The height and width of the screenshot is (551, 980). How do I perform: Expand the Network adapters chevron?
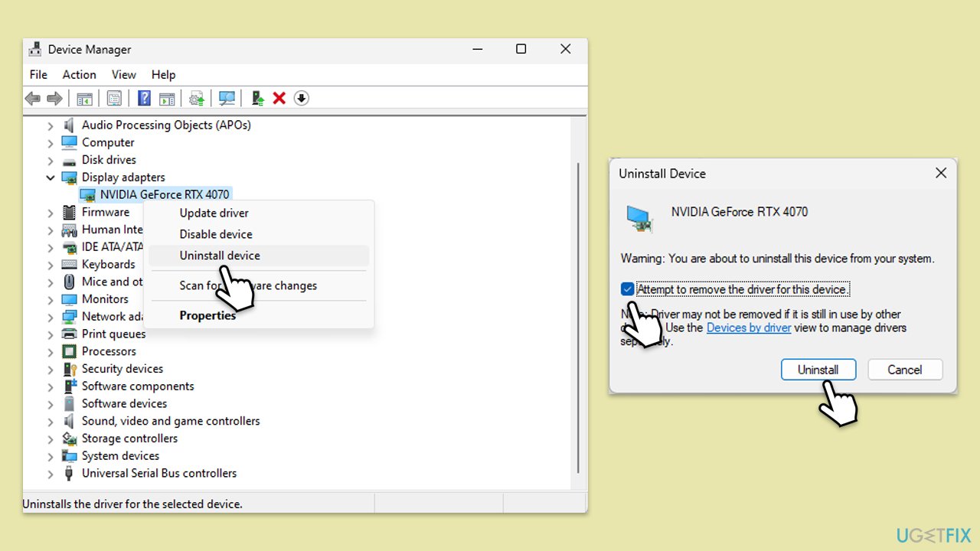pos(51,317)
